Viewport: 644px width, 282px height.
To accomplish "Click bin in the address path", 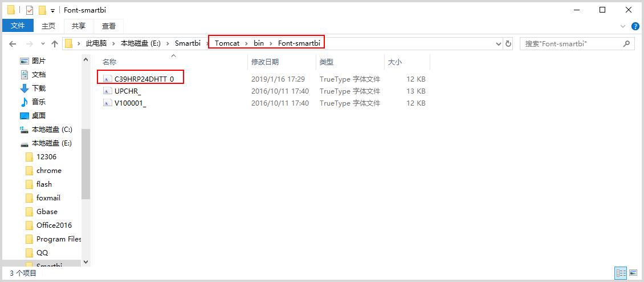I will [259, 43].
